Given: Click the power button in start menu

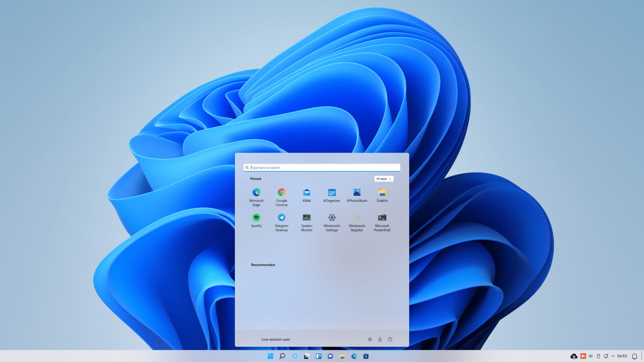Looking at the screenshot, I should 390,339.
